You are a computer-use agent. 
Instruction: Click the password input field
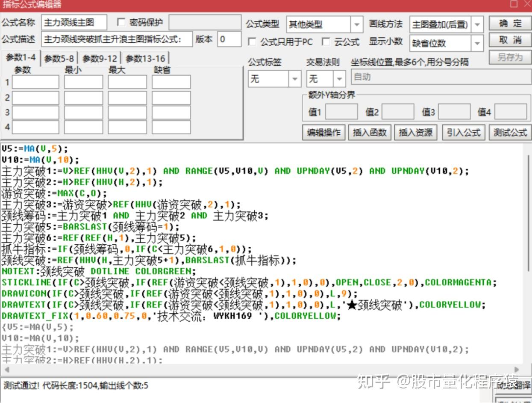pos(205,23)
